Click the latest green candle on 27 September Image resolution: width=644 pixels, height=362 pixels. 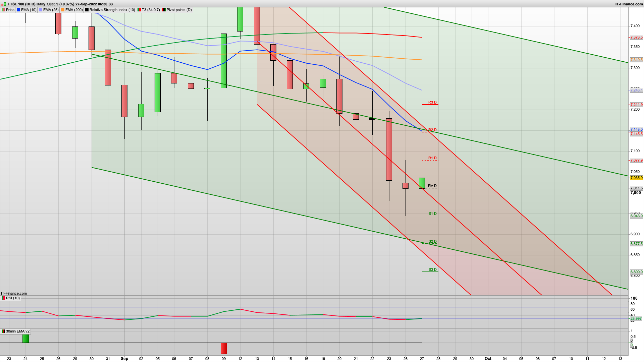click(x=422, y=183)
